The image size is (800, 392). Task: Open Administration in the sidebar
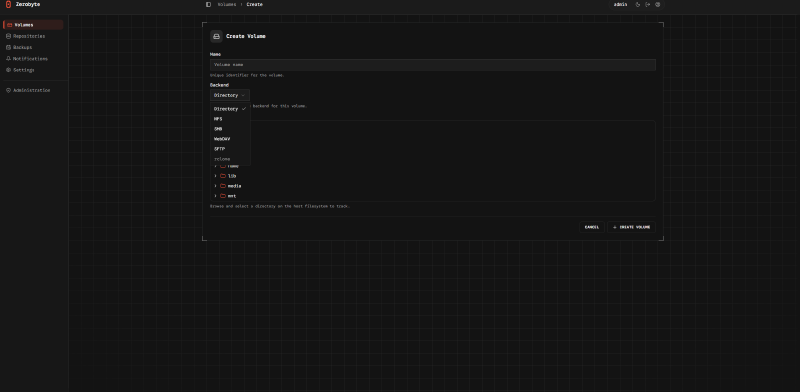(33, 90)
